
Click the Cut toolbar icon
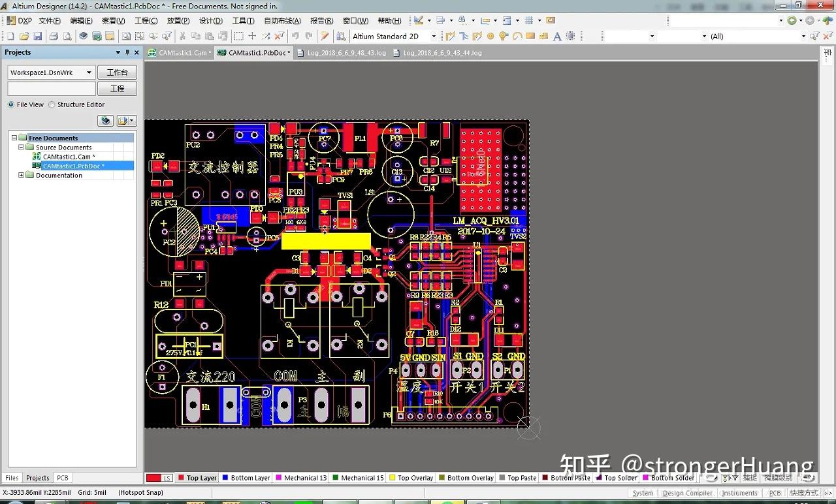tap(182, 36)
